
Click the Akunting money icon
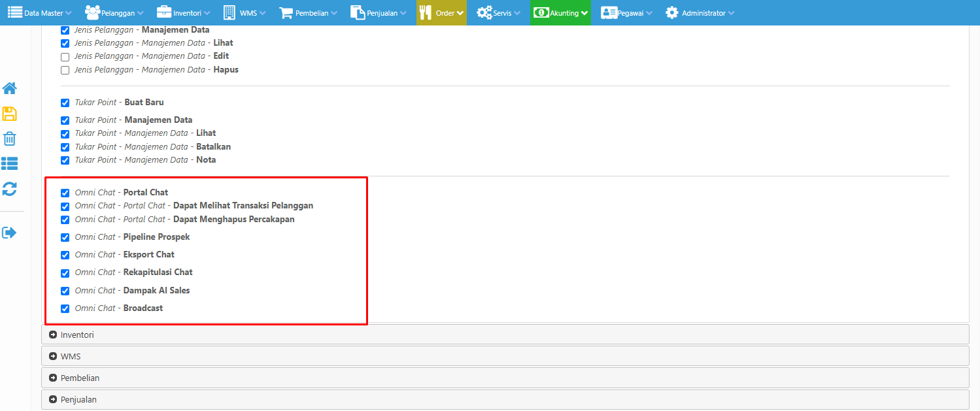coord(541,12)
